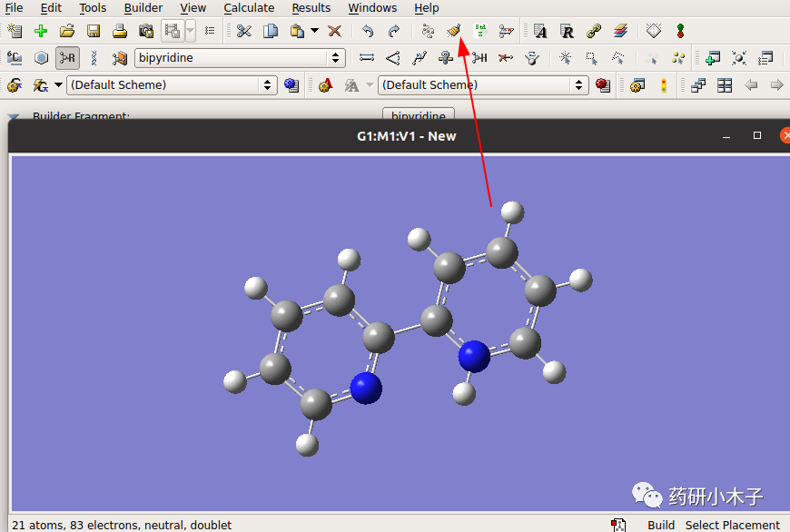Click the green Std Z symmetrize icon

pos(480,31)
